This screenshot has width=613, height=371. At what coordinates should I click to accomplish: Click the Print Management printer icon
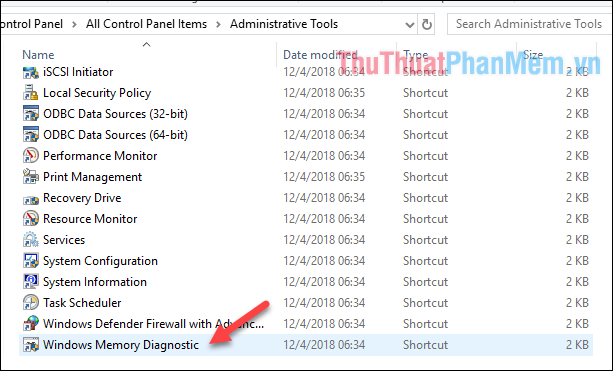[30, 177]
